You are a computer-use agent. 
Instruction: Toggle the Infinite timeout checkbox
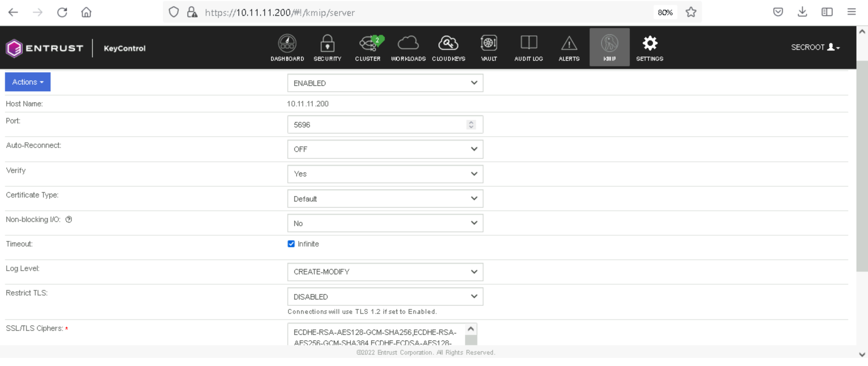point(291,244)
